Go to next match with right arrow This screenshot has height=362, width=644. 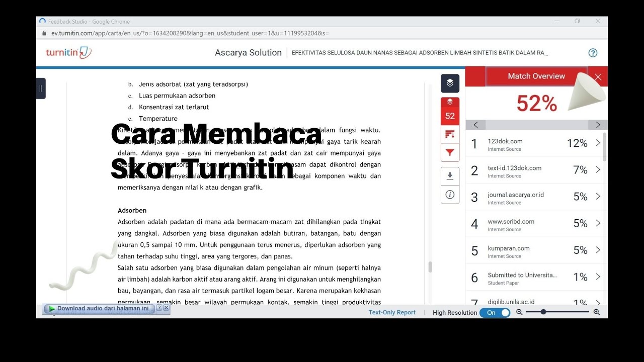pos(598,125)
